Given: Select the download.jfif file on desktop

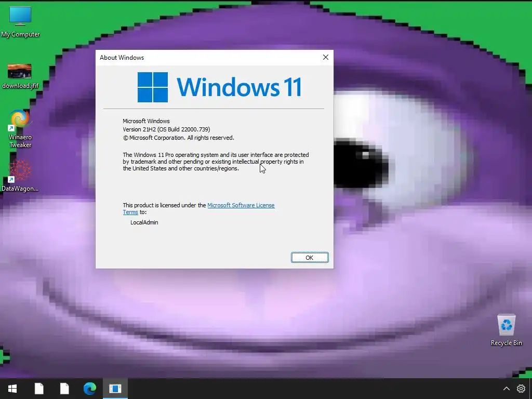Looking at the screenshot, I should 20,76.
